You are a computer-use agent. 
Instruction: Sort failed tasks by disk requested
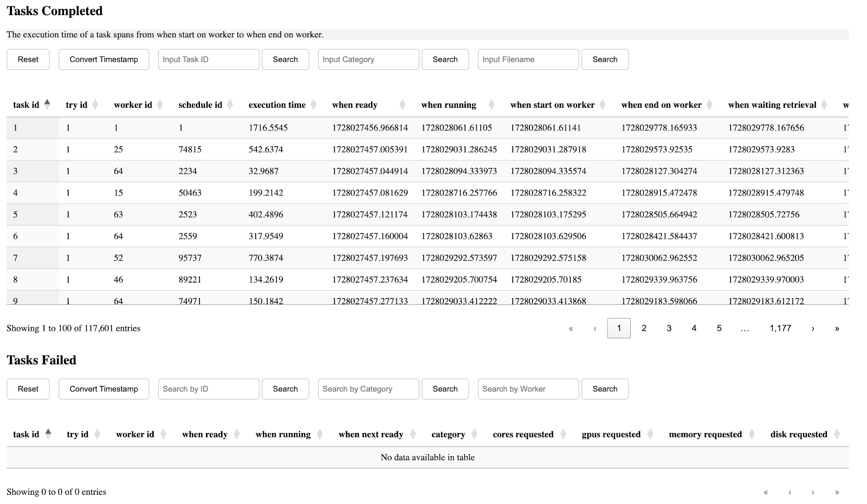[799, 434]
